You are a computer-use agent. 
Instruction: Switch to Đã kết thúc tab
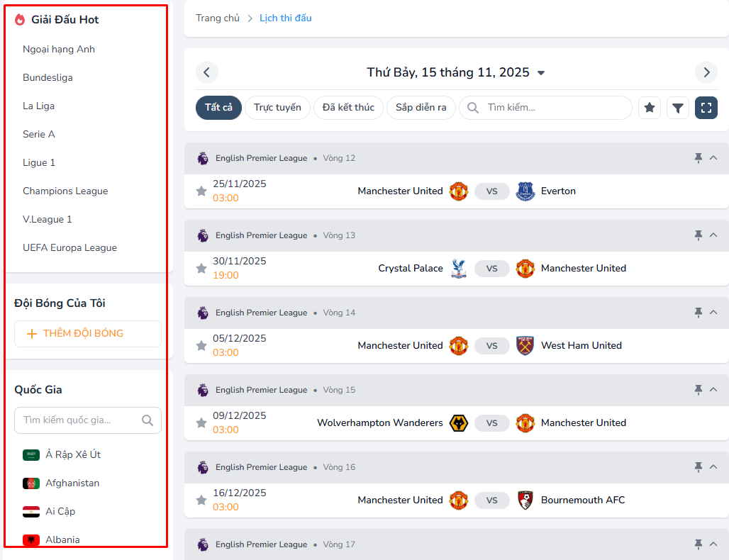(x=348, y=108)
